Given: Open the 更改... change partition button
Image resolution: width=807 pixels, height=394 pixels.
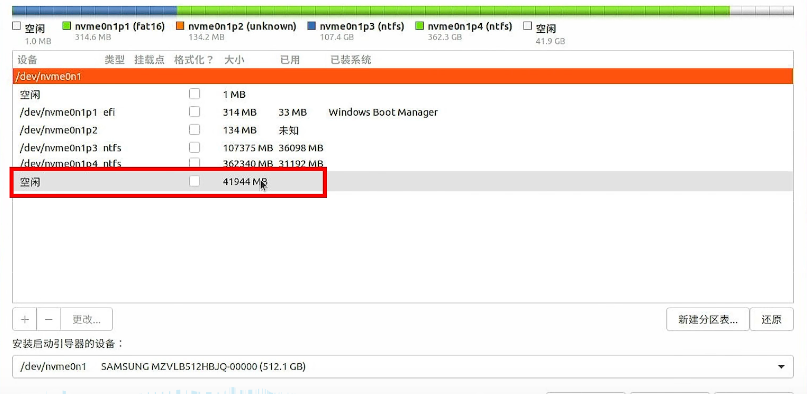Looking at the screenshot, I should (x=86, y=319).
